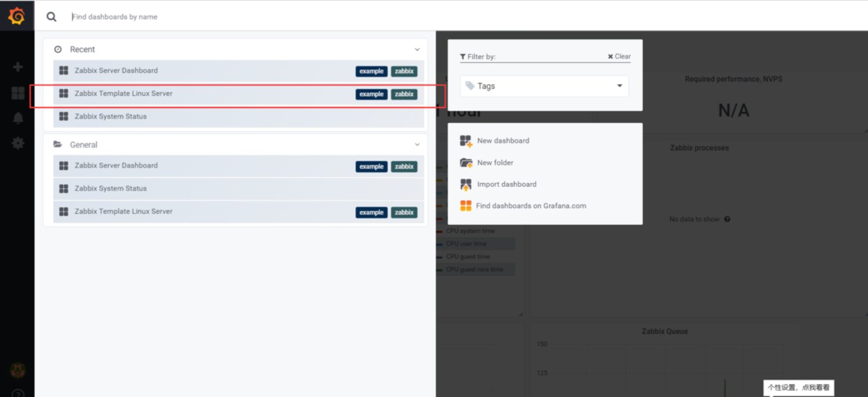Click the Required performance, NVPS panel title
Image resolution: width=868 pixels, height=397 pixels.
[734, 79]
